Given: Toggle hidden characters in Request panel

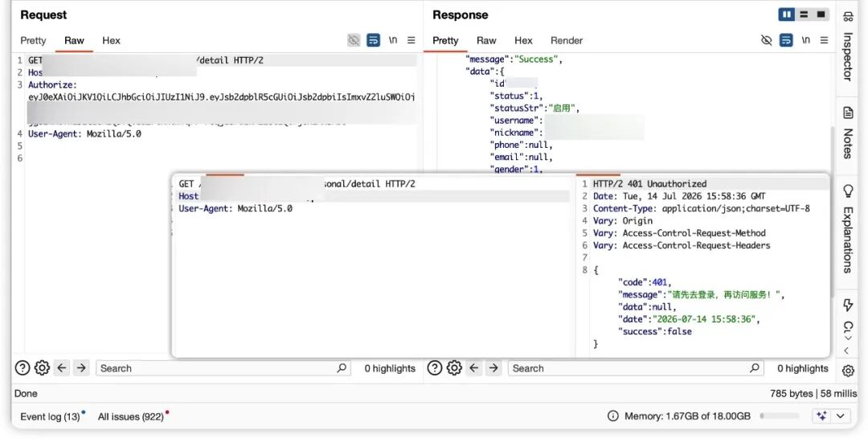Looking at the screenshot, I should pos(354,40).
